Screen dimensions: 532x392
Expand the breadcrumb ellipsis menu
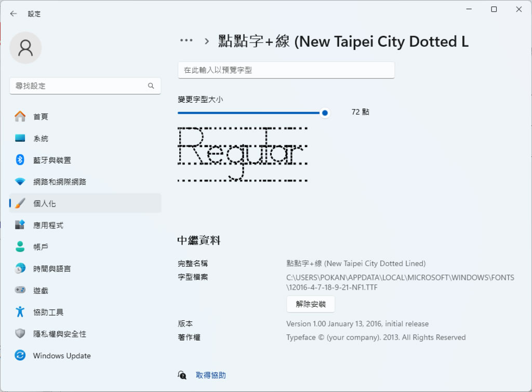click(186, 41)
